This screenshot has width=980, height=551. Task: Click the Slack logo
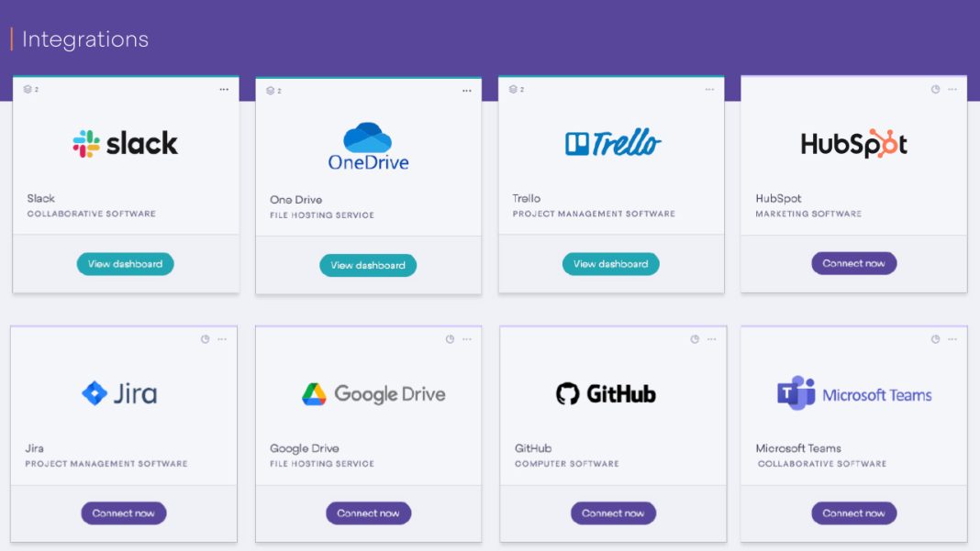pos(125,144)
